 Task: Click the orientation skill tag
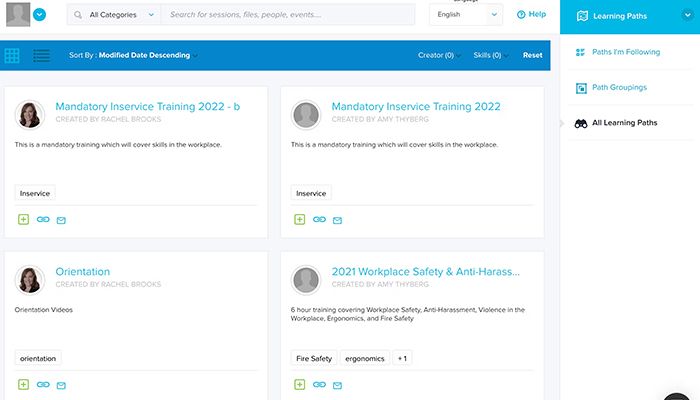click(x=38, y=358)
